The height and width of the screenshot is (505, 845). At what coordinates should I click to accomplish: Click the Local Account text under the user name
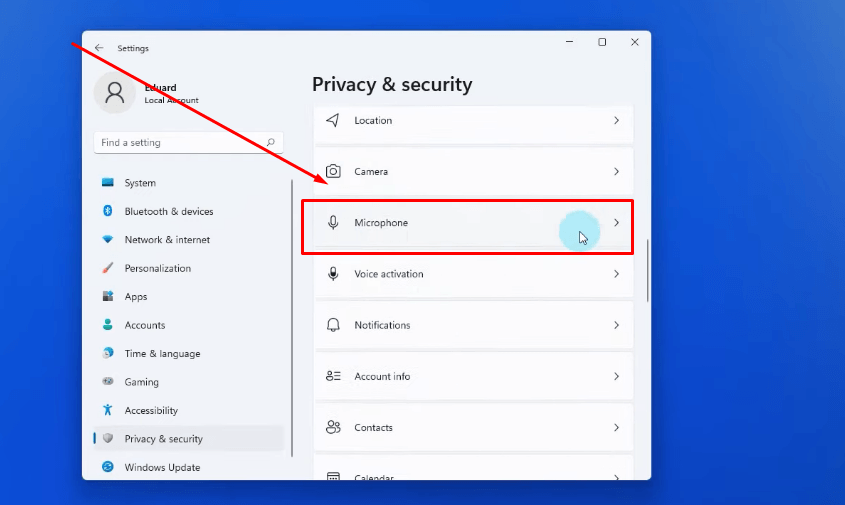coord(171,100)
